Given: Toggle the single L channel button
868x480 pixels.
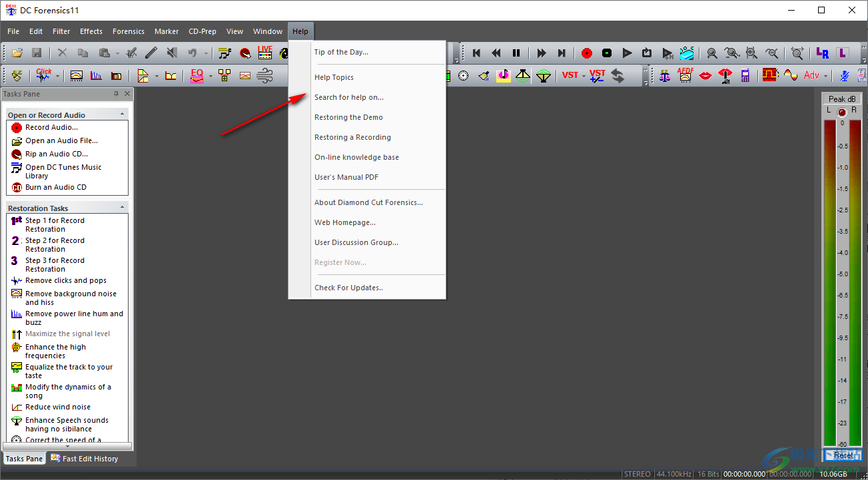Looking at the screenshot, I should point(843,53).
